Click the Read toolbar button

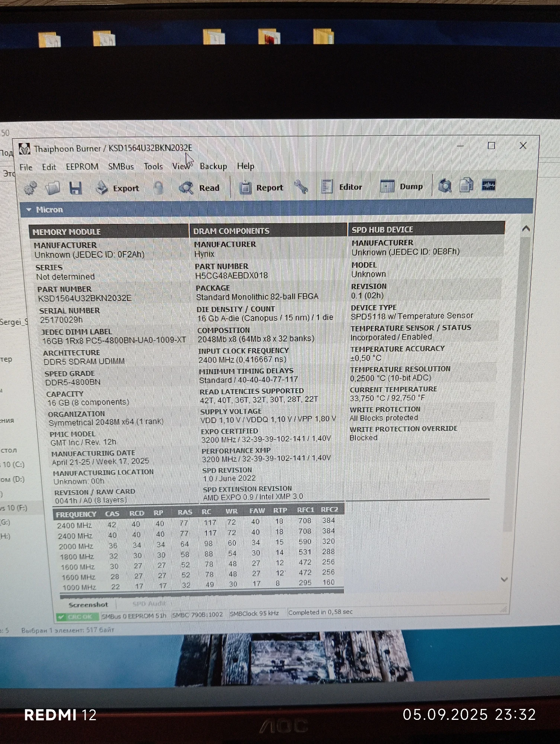199,187
